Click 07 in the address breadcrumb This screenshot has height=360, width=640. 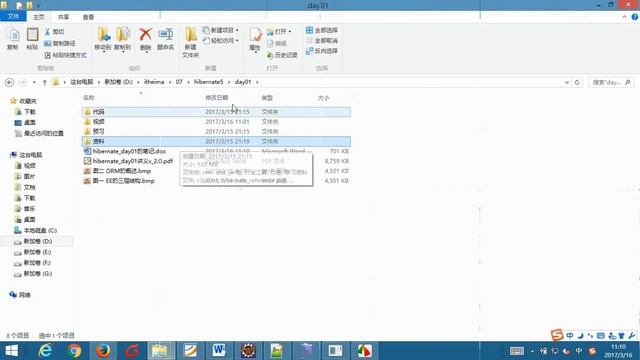[x=179, y=82]
